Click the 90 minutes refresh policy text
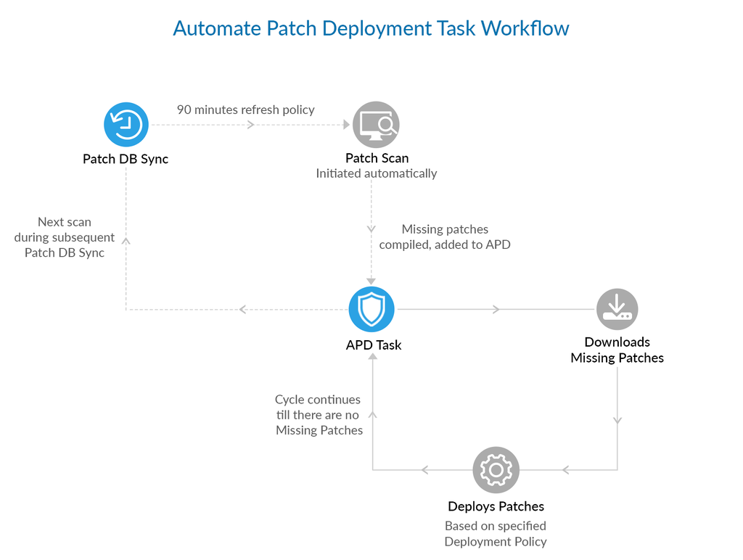Screen dimensions: 743x560 pos(246,110)
